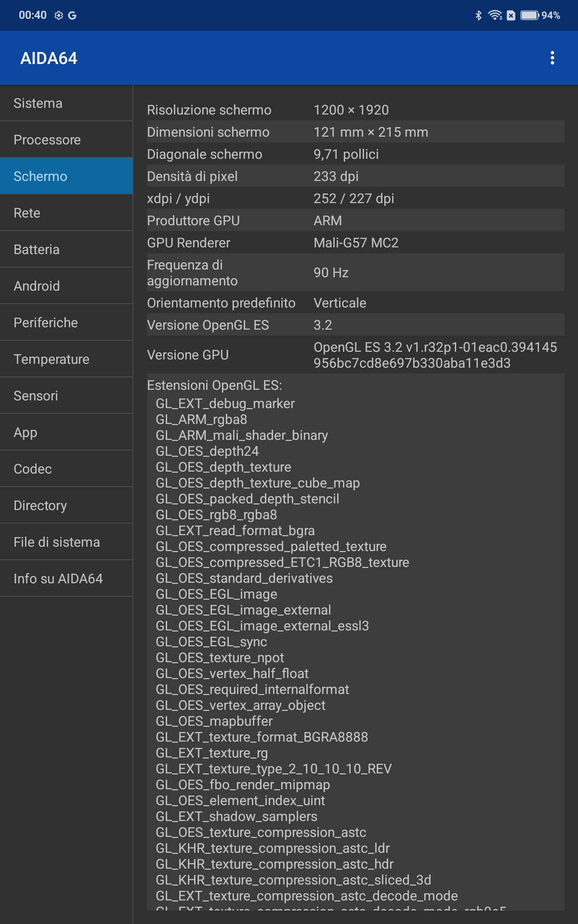Open Info su AIDA64
The width and height of the screenshot is (578, 924).
tap(66, 578)
